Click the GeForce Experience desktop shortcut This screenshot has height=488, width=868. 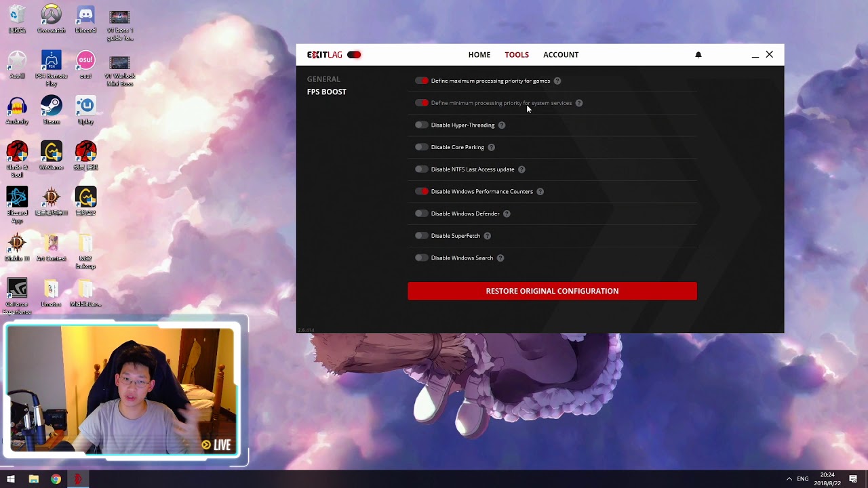click(17, 297)
